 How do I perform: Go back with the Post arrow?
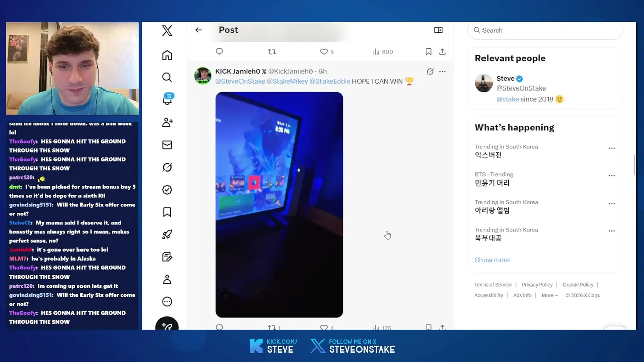click(x=199, y=30)
